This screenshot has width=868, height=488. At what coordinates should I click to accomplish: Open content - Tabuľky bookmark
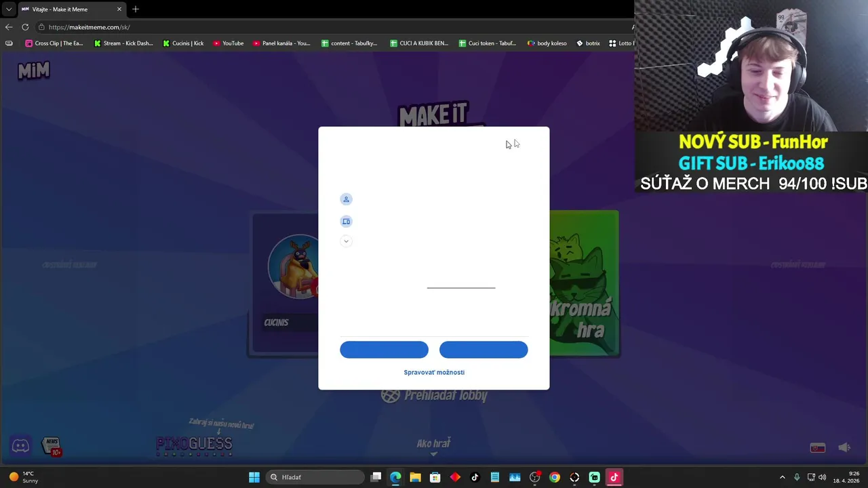(349, 43)
